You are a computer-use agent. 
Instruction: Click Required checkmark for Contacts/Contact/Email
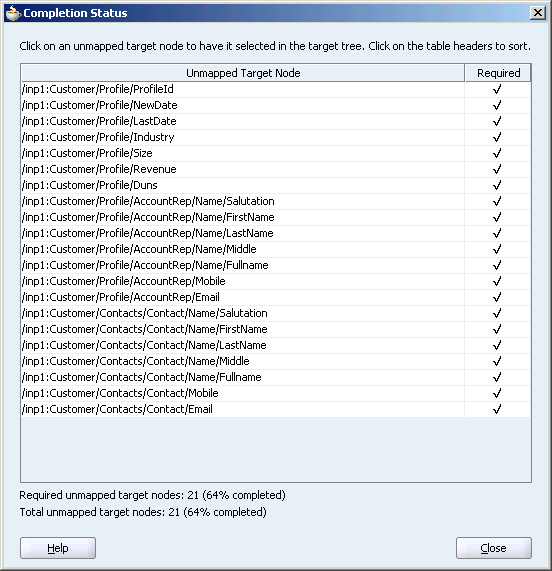pyautogui.click(x=497, y=410)
